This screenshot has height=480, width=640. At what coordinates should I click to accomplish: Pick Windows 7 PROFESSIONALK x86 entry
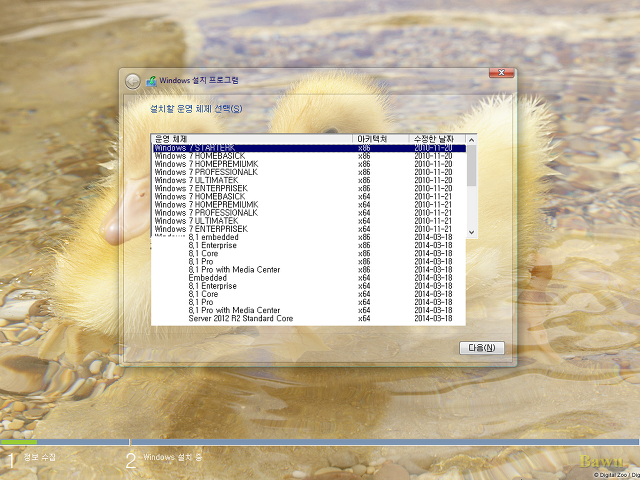tap(309, 172)
